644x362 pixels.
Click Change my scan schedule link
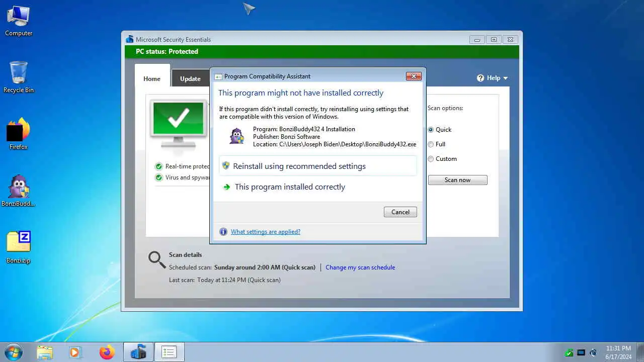click(360, 267)
